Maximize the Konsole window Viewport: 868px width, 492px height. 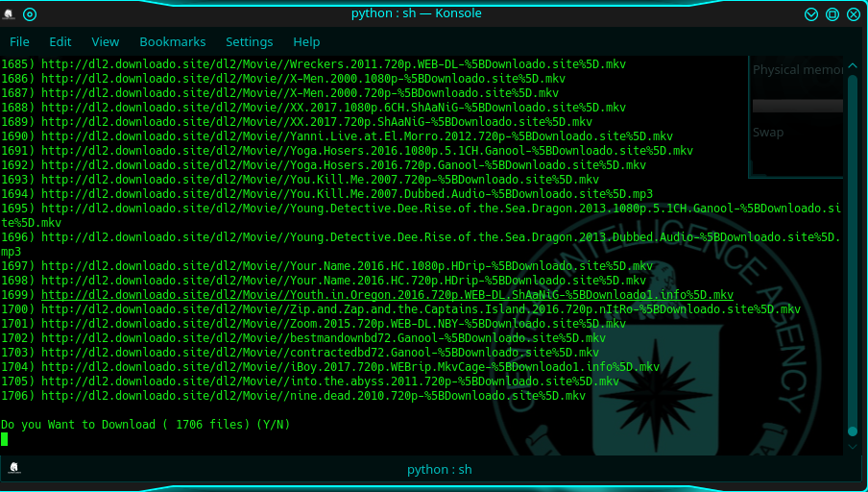832,14
